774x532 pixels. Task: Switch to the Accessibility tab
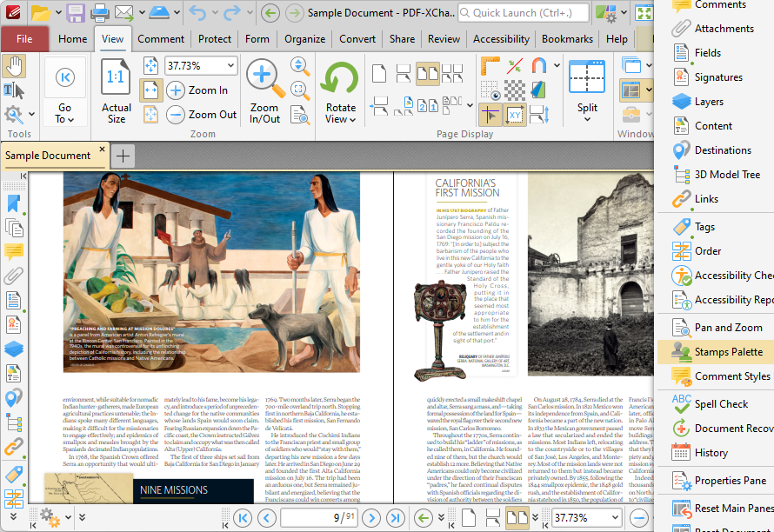pyautogui.click(x=501, y=39)
